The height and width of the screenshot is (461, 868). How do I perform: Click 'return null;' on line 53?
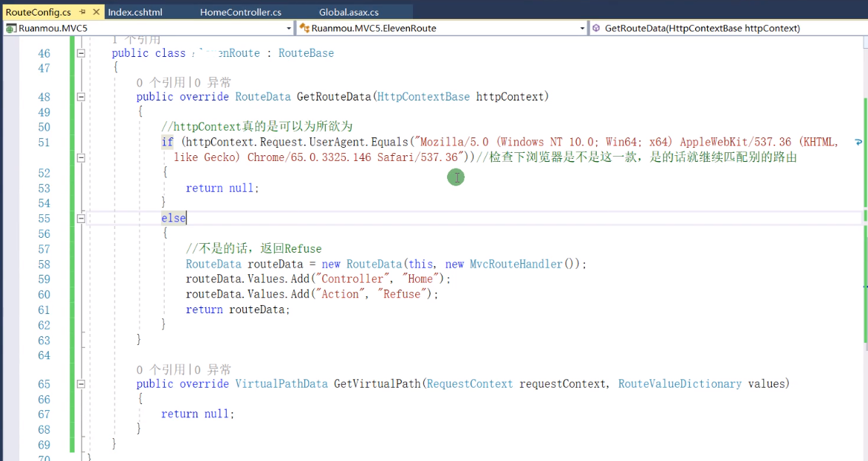click(x=222, y=188)
